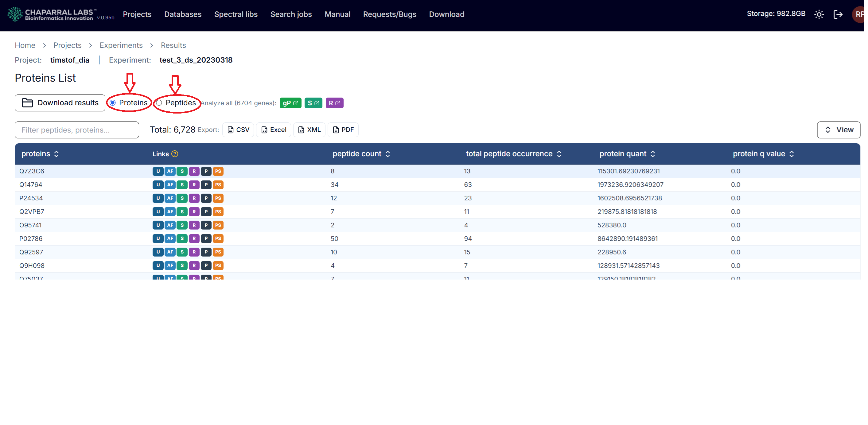The height and width of the screenshot is (425, 868).
Task: Open the purple R badge for Q2VPB7
Action: 194,211
